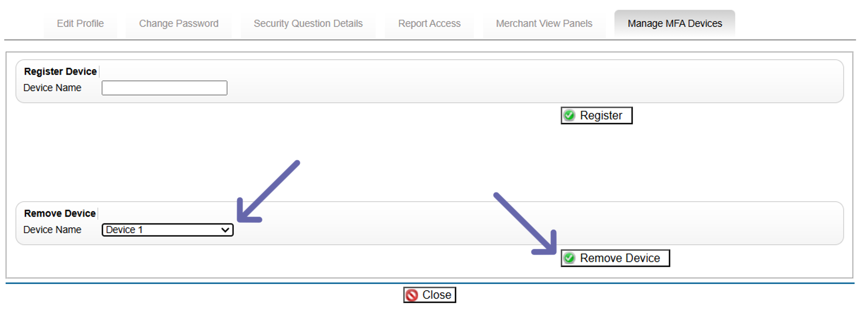Click Device Name label beside the dropdown
Screen dimensions: 868x314
[x=52, y=230]
